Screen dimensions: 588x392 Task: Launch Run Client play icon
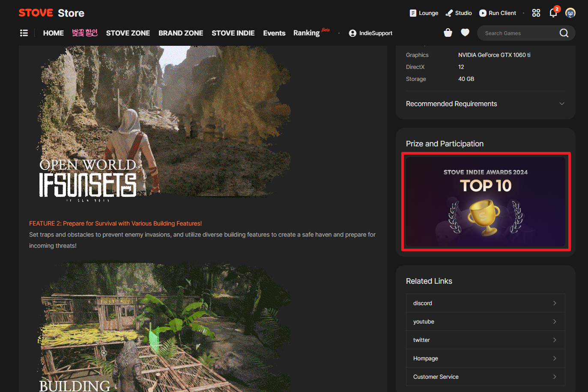(483, 13)
